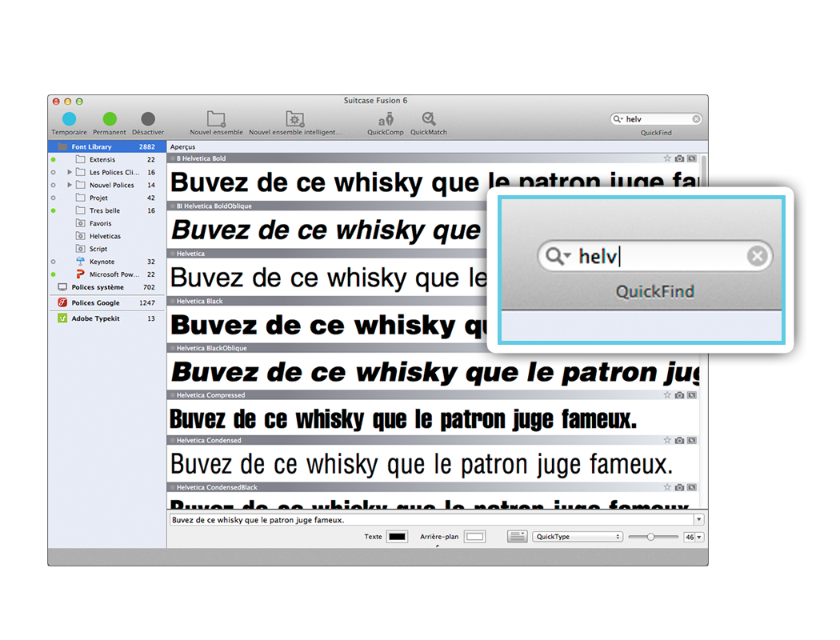
Task: Click the grey Désactiver button
Action: (x=148, y=119)
